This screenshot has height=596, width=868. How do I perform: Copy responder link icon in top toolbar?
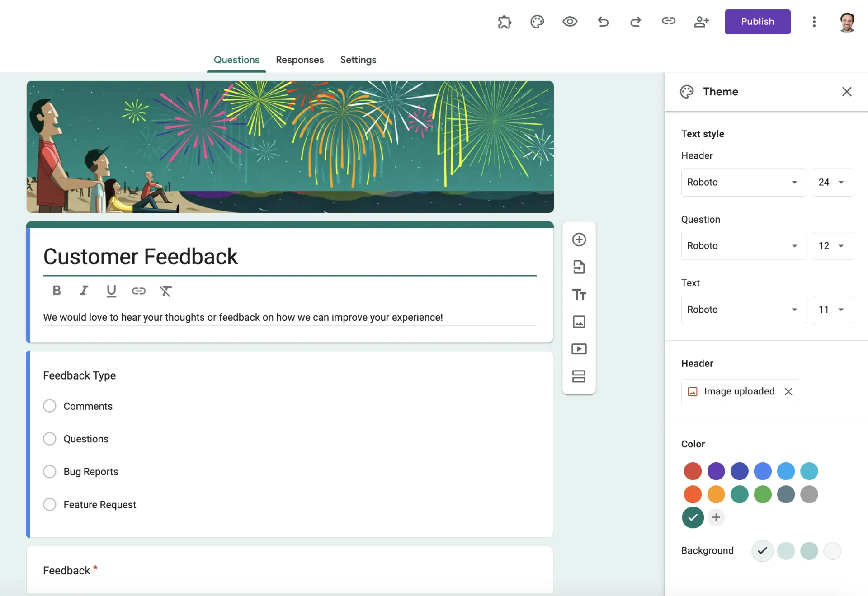(x=669, y=21)
